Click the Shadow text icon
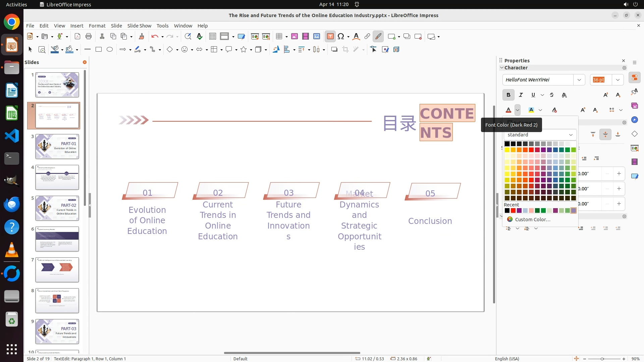Viewport: 644px width, 362px height. tap(564, 95)
